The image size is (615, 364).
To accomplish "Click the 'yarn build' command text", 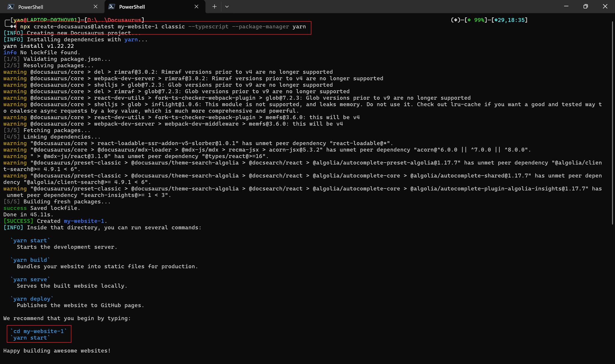I will [30, 260].
